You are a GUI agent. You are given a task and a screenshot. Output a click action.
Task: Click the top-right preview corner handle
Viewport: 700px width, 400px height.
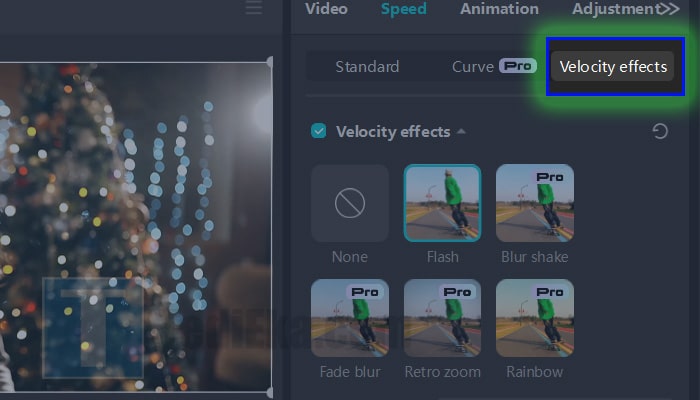[x=270, y=62]
